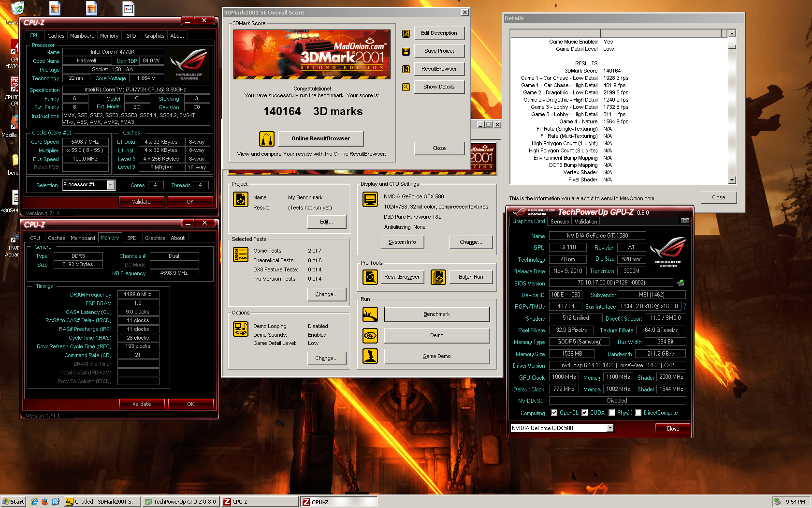Click Validate in top CPU-Z window
The width and height of the screenshot is (812, 508).
[x=142, y=202]
